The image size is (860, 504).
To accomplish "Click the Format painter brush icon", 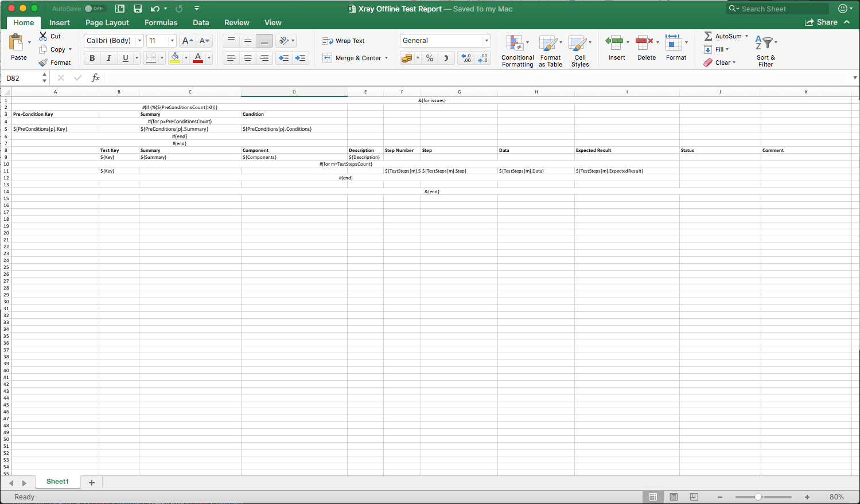I will 43,62.
